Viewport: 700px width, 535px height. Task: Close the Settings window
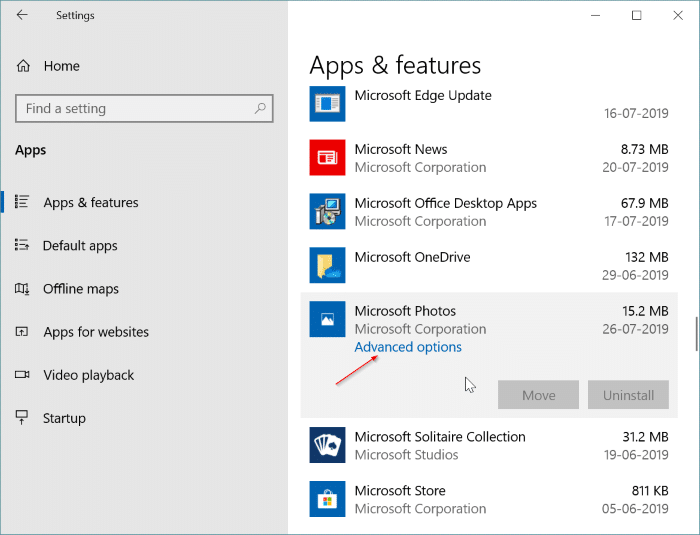(678, 15)
